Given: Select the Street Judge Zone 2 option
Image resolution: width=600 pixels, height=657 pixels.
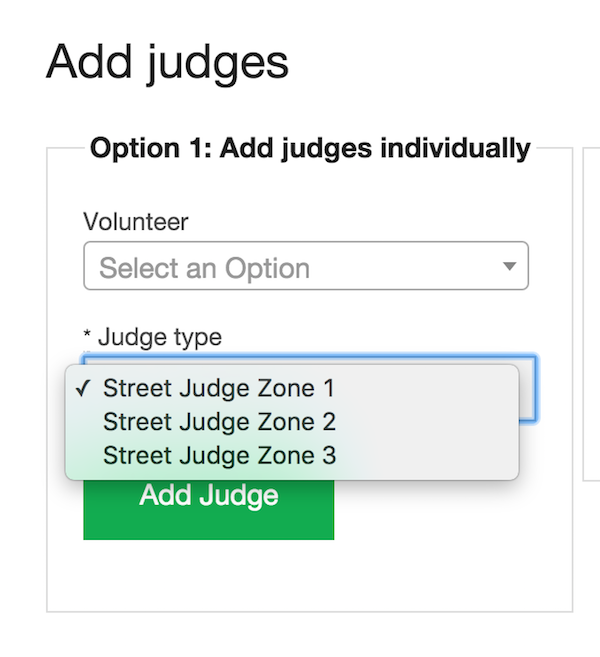Looking at the screenshot, I should coord(218,422).
